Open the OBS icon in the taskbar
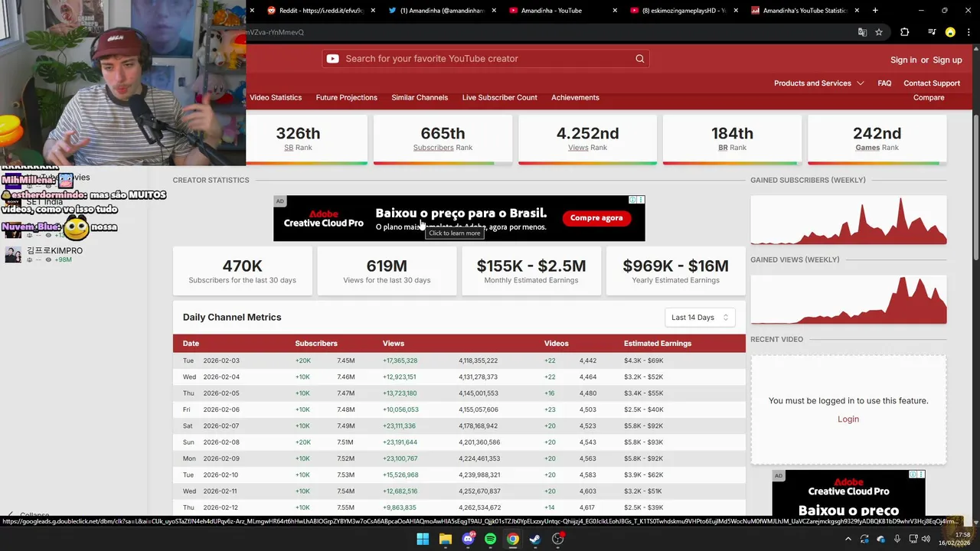Image resolution: width=980 pixels, height=551 pixels. click(558, 539)
